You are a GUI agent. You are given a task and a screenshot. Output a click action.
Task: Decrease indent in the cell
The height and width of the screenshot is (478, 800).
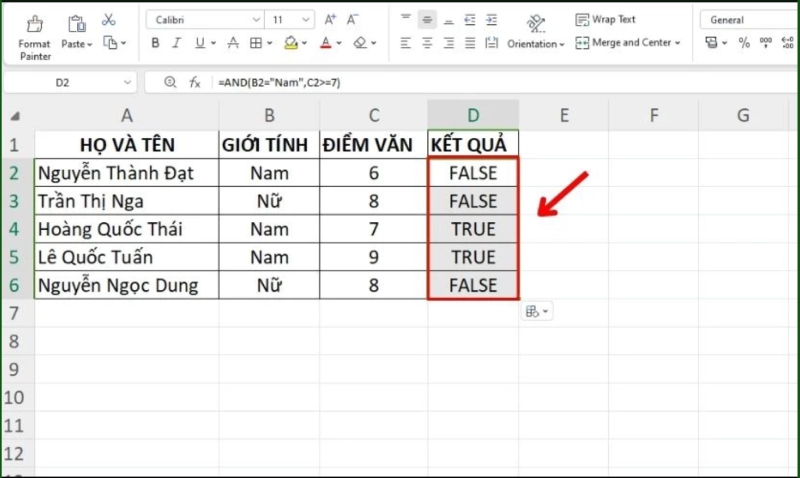[470, 20]
